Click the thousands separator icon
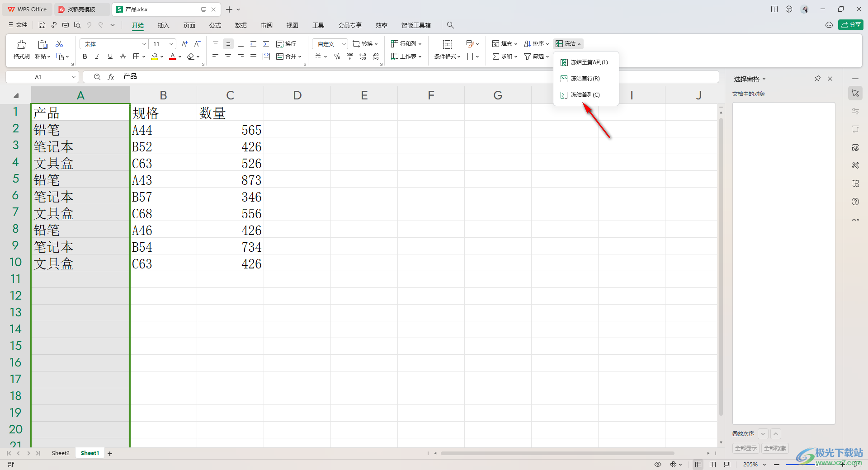 (350, 56)
